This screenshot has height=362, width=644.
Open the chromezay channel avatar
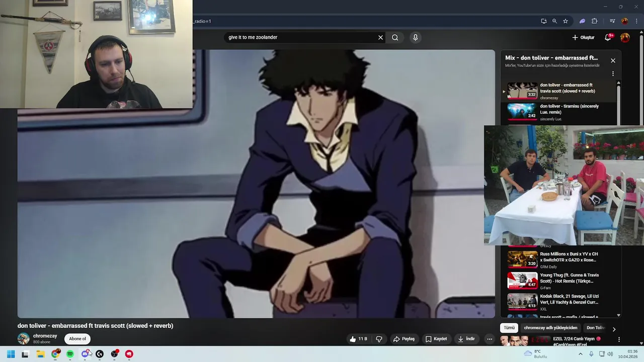click(x=23, y=338)
